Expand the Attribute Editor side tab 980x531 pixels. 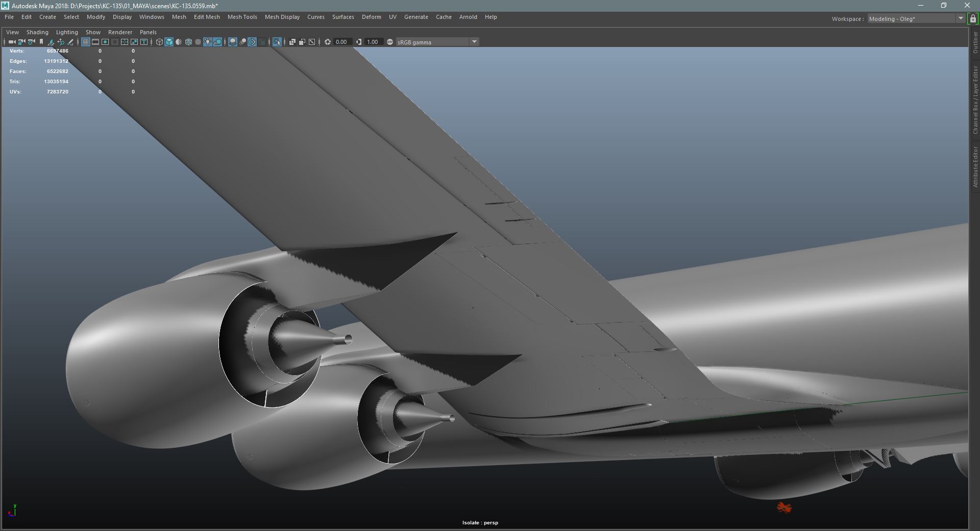tap(975, 167)
